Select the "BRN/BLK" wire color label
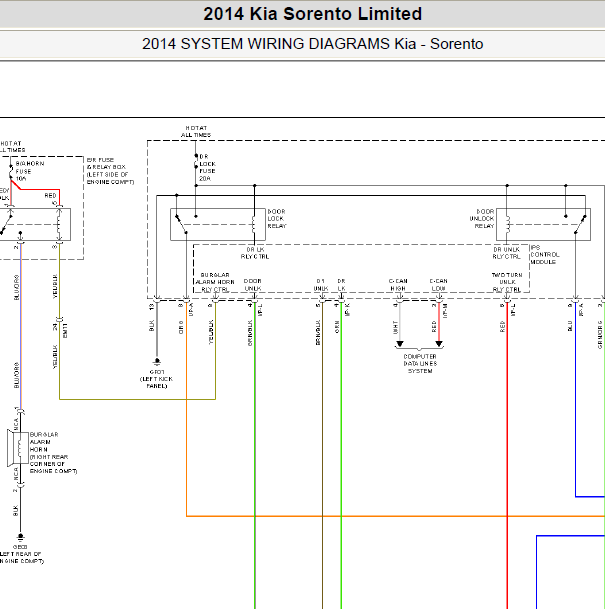Image resolution: width=605 pixels, height=609 pixels. point(318,332)
